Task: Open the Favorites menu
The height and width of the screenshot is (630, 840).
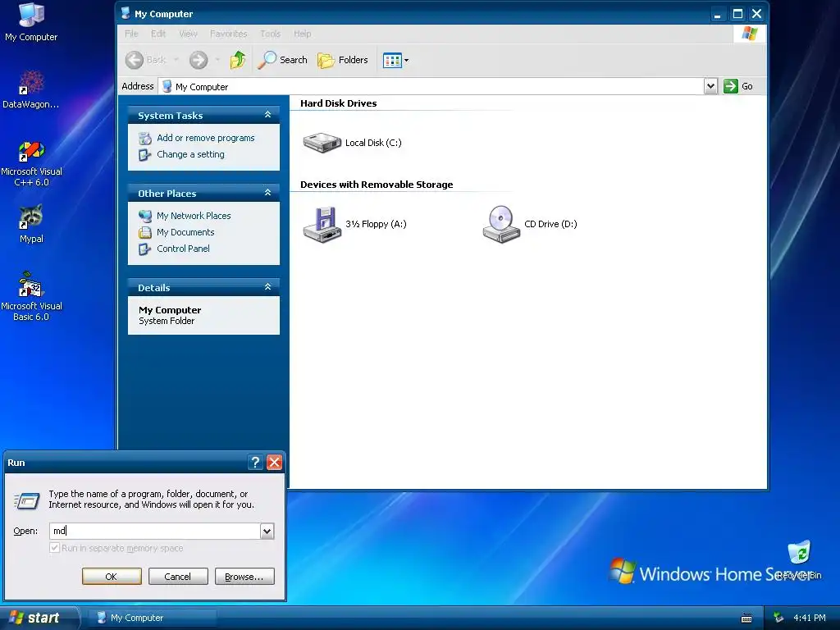Action: pos(229,34)
